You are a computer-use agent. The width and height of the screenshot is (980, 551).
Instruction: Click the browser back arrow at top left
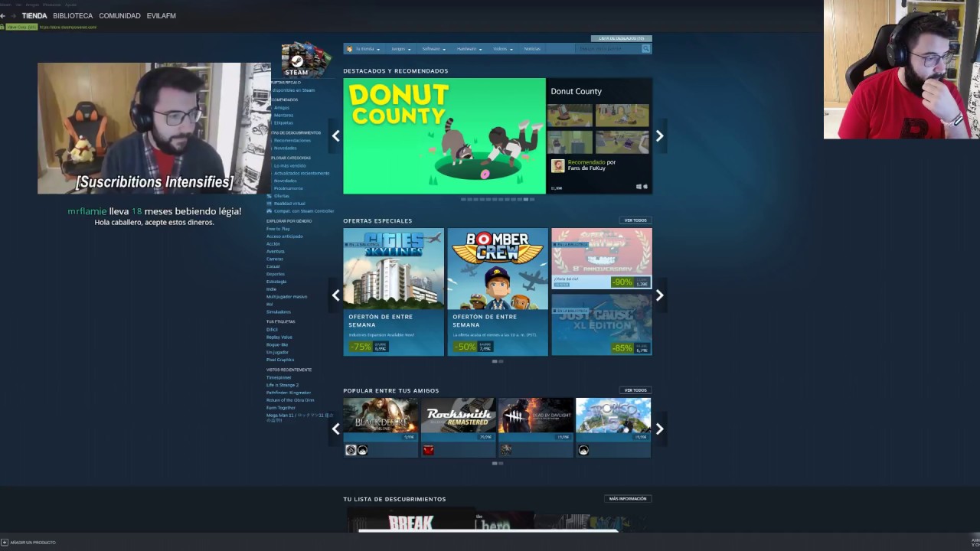click(3, 15)
